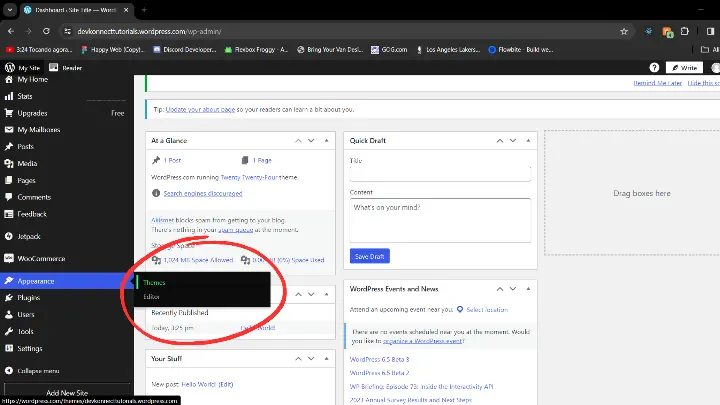
Task: Click the Jetpack icon in sidebar
Action: [x=9, y=236]
